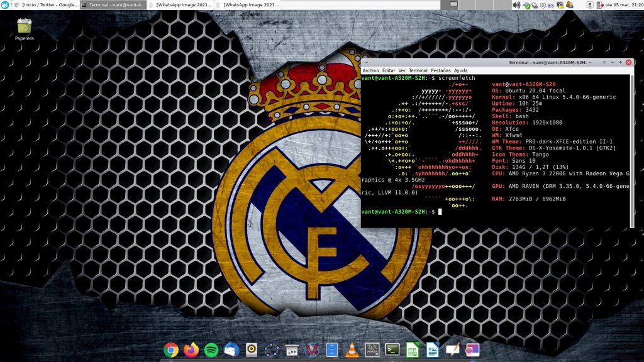Open the Xfce applications menu button
This screenshot has height=362, width=644.
point(5,5)
